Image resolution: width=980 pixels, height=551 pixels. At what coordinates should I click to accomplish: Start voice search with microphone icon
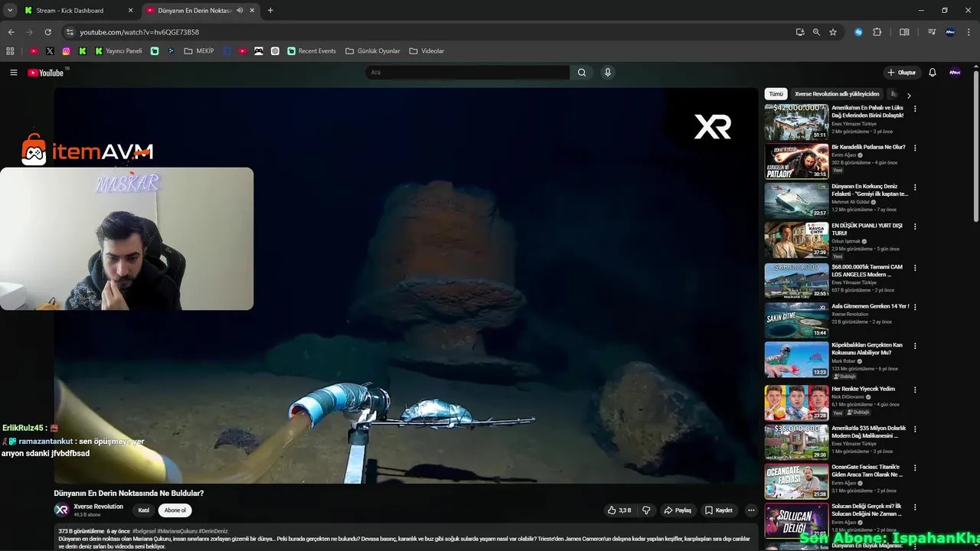(608, 73)
